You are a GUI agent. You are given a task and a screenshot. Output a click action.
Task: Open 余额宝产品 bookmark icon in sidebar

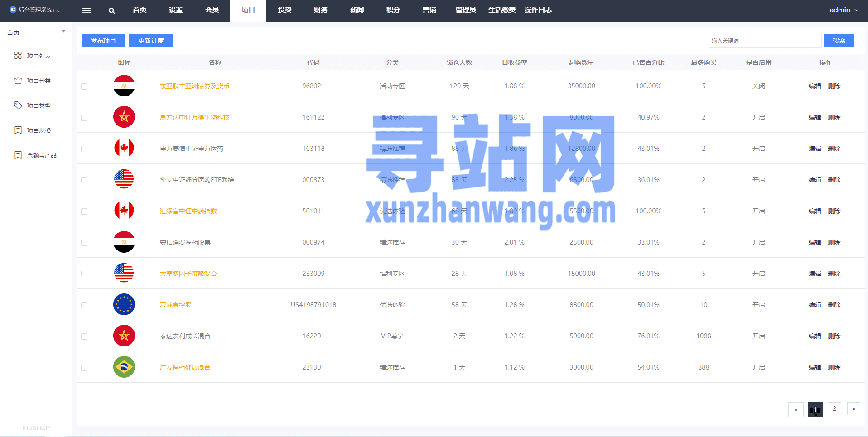point(18,155)
